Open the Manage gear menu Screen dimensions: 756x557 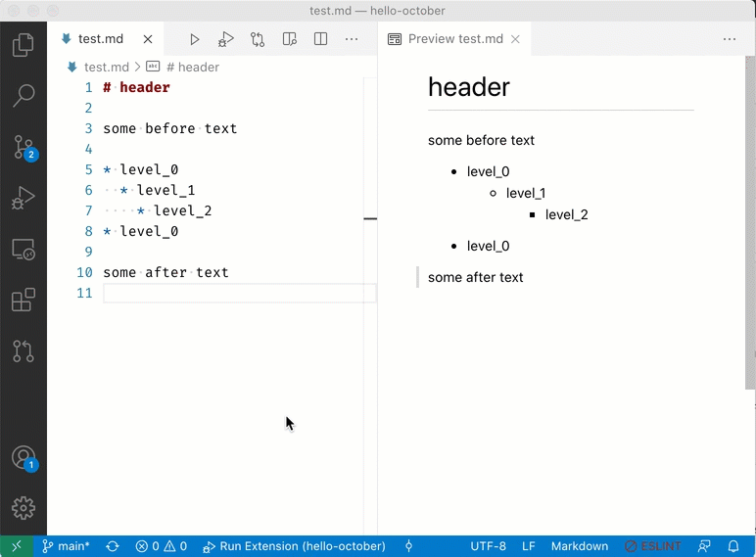tap(24, 508)
